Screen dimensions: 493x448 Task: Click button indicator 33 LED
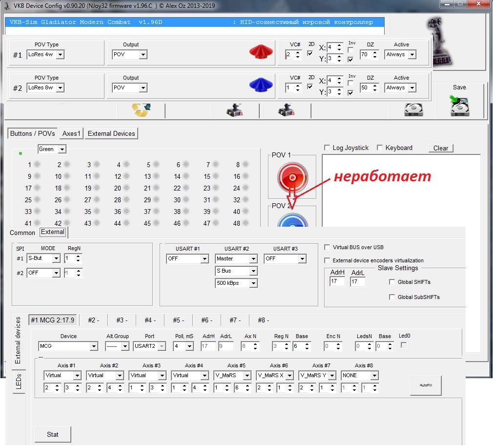(37, 211)
